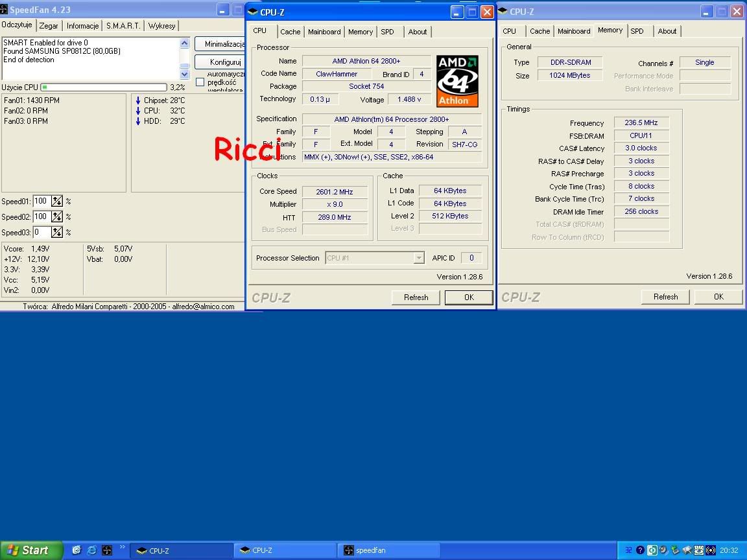Viewport: 747px width, 560px height.
Task: Switch to the second CPU-Z taskbar button
Action: 285,550
